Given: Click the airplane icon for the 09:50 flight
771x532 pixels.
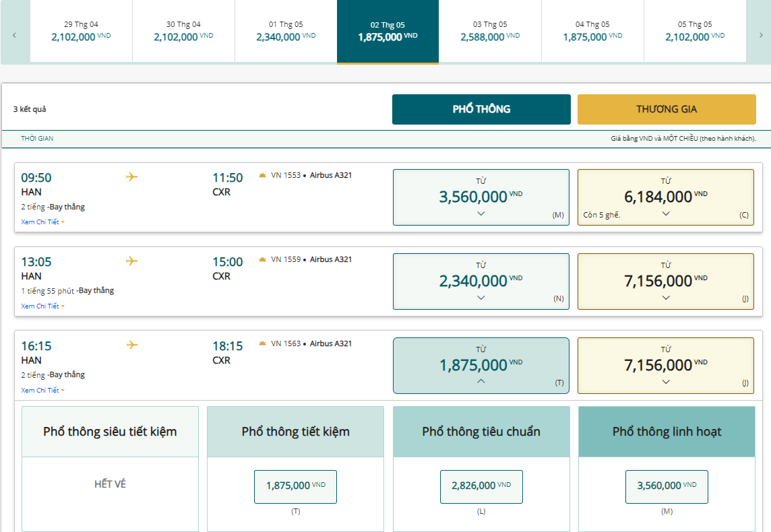Looking at the screenshot, I should click(x=132, y=177).
